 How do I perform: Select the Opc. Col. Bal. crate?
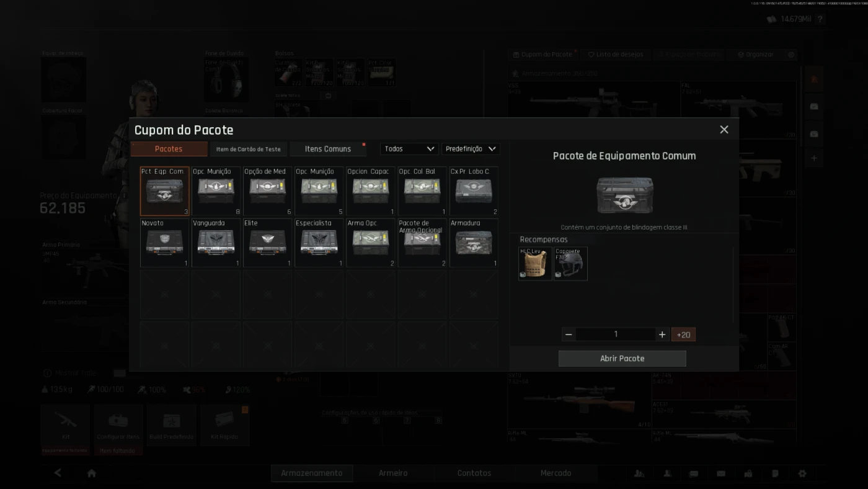(x=422, y=191)
